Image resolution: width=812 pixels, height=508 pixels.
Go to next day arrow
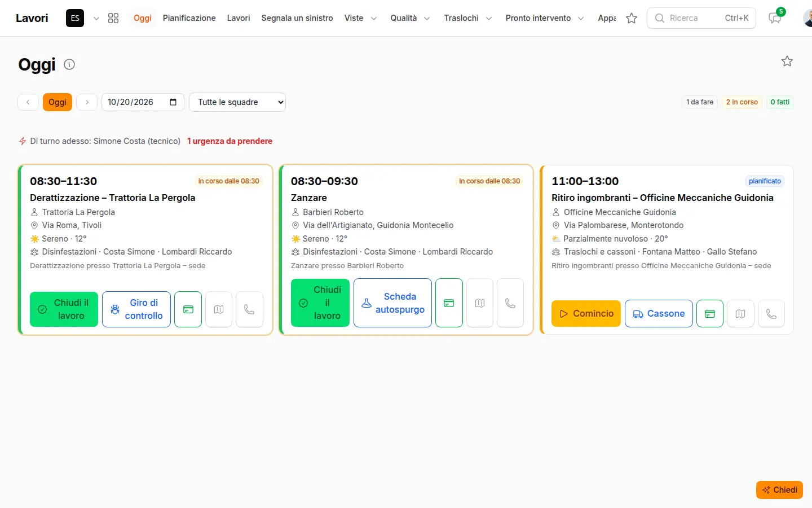pos(87,102)
